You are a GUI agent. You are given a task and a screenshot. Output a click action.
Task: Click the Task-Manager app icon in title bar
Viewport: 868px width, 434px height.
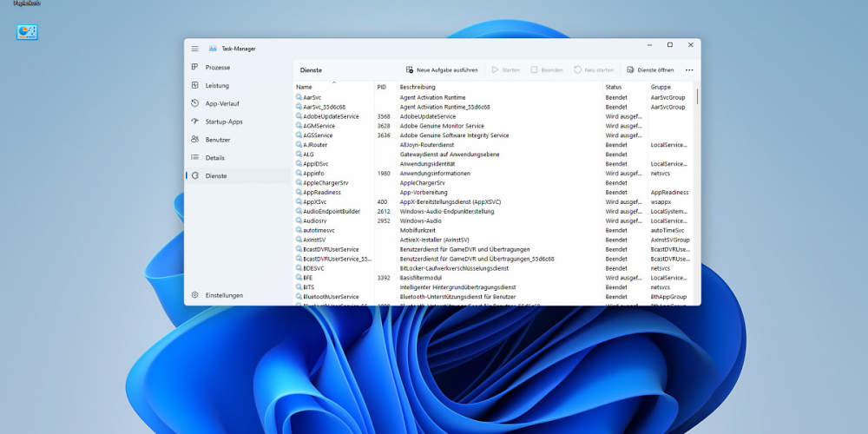213,49
